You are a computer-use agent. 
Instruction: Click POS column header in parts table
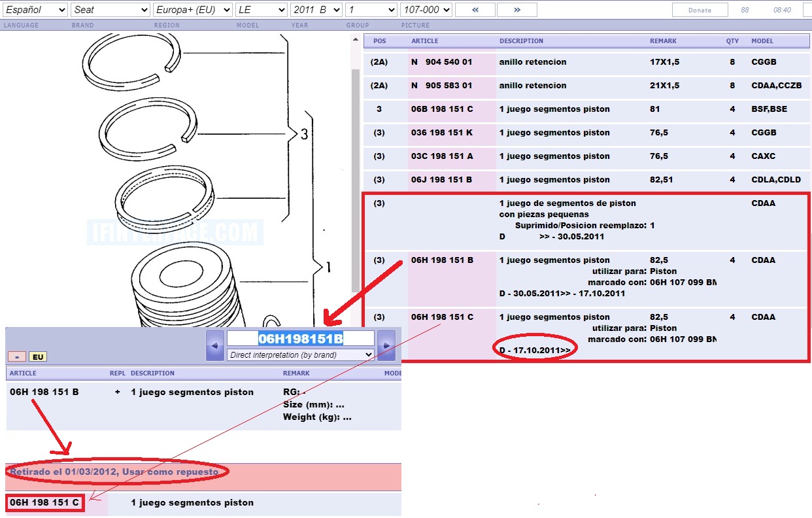coord(380,41)
